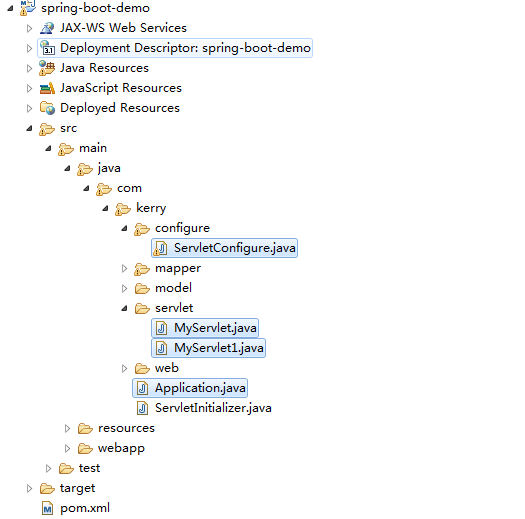Click the MyServlet1.java file icon
This screenshot has width=525, height=519.
162,348
